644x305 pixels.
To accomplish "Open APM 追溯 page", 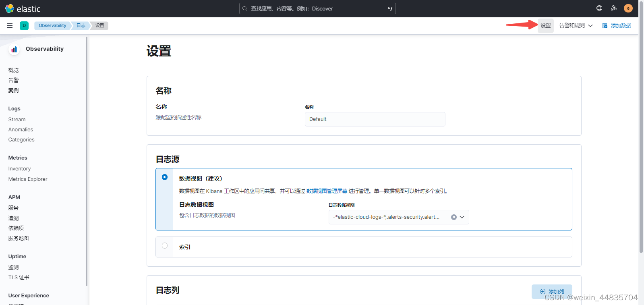I will coord(13,218).
